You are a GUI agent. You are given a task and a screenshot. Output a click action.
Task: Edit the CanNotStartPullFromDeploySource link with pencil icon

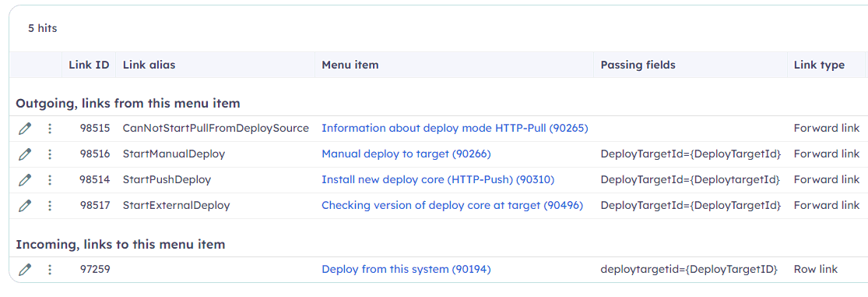(24, 129)
